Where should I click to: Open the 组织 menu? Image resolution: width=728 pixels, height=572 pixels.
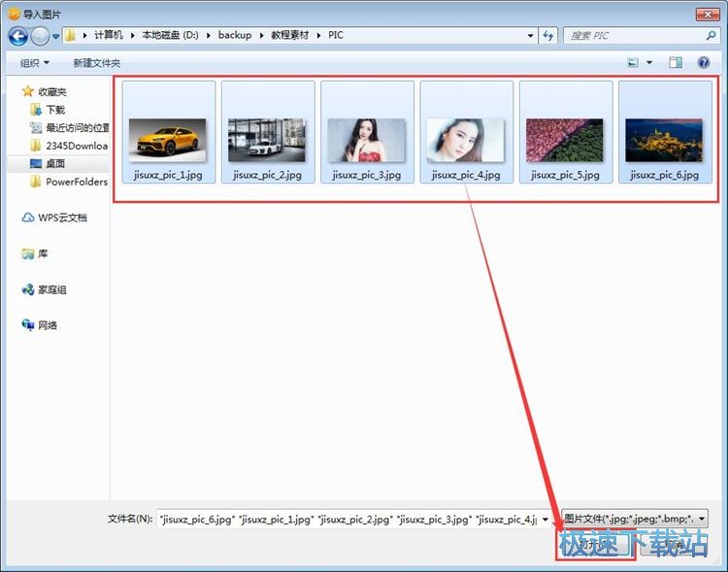point(34,63)
